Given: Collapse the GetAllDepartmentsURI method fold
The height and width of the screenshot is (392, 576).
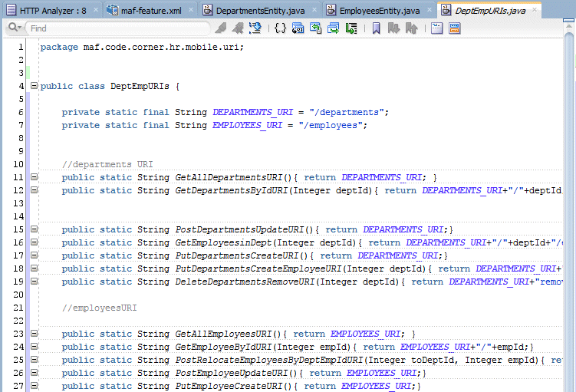Looking at the screenshot, I should point(34,177).
